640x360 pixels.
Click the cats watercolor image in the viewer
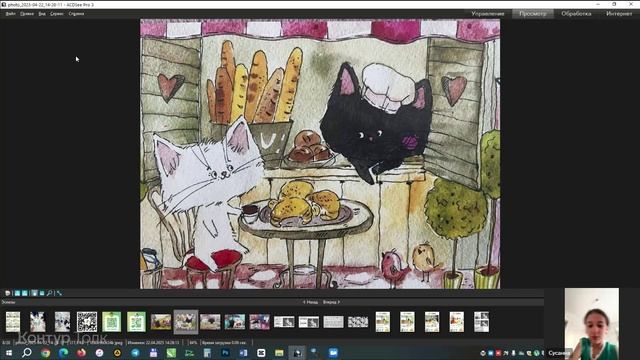(320, 154)
